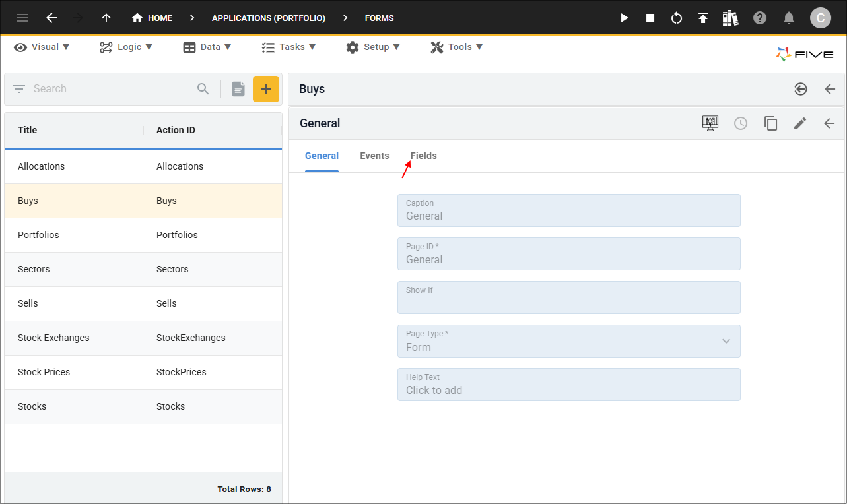This screenshot has height=504, width=847.
Task: Run the application with play icon
Action: [x=625, y=18]
